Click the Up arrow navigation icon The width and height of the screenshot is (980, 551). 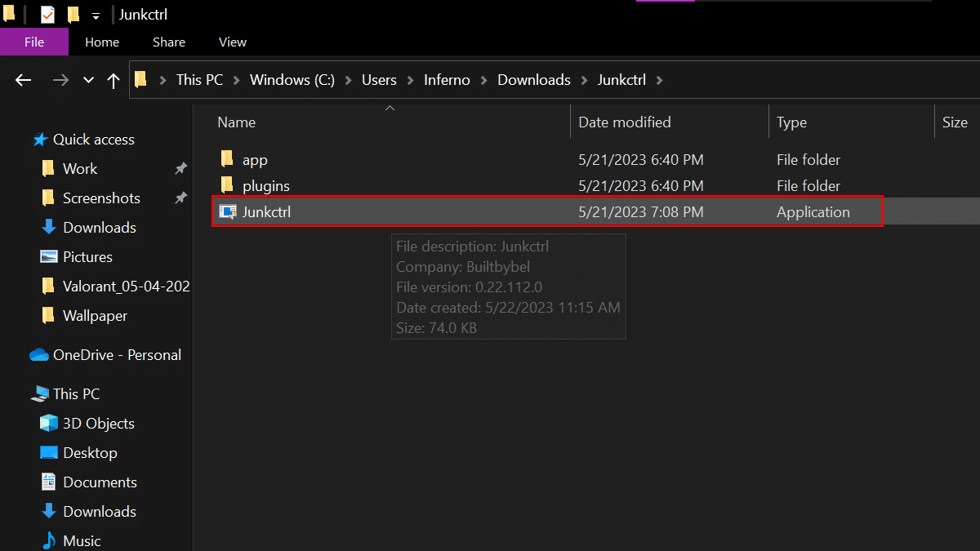pos(114,80)
